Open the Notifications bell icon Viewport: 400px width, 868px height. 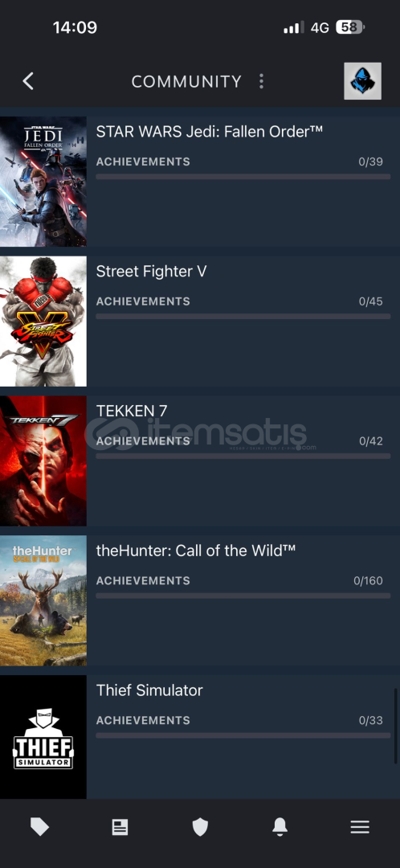coord(280,827)
